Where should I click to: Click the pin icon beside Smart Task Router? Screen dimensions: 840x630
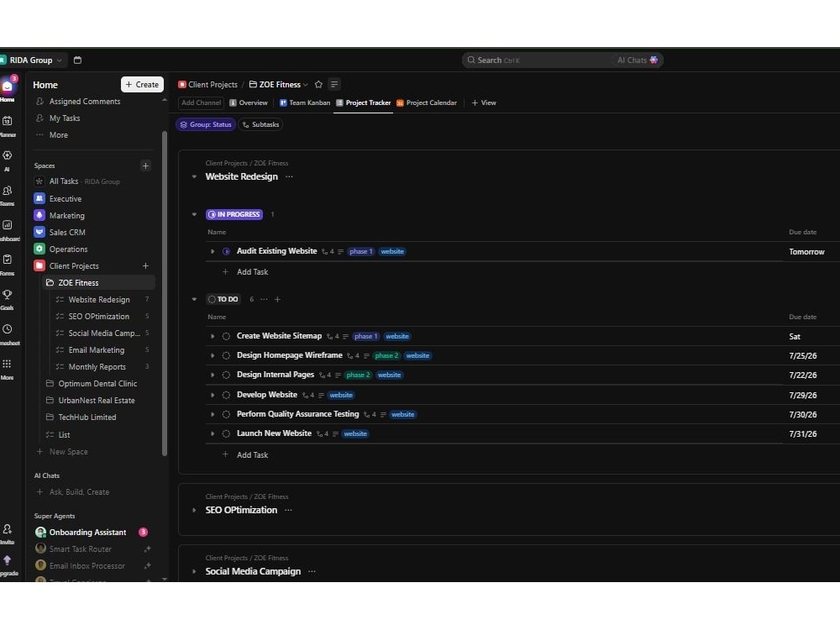(x=147, y=549)
